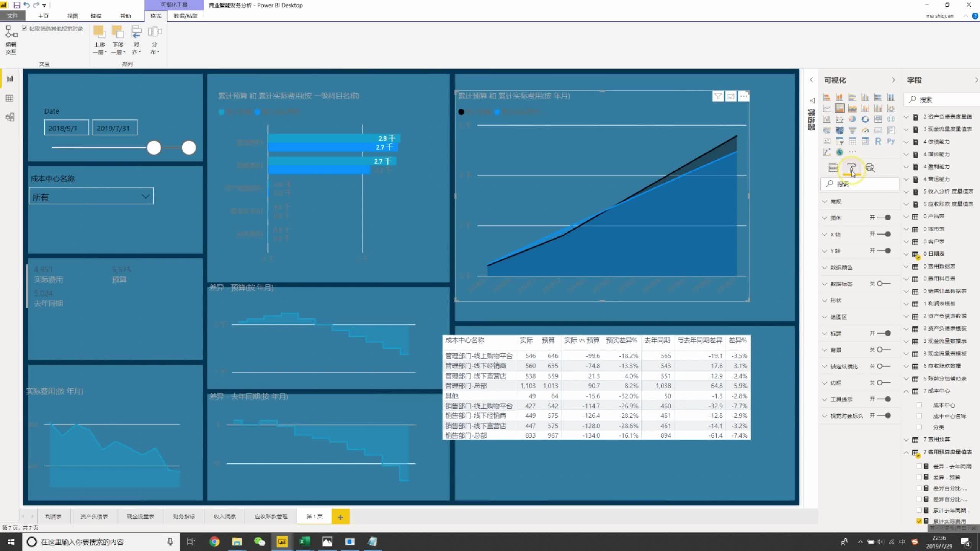Open the Data view in left sidebar
This screenshot has width=980, height=551.
point(10,98)
